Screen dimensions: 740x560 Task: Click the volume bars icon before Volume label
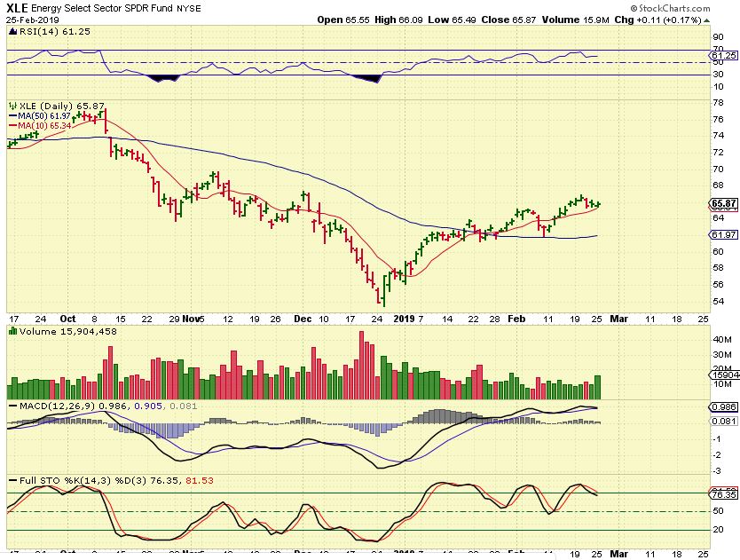[x=12, y=331]
